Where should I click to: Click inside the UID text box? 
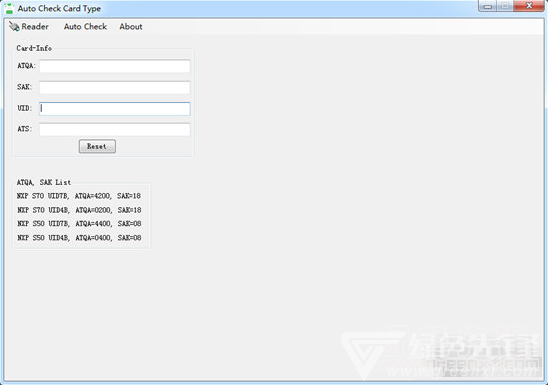tap(115, 109)
